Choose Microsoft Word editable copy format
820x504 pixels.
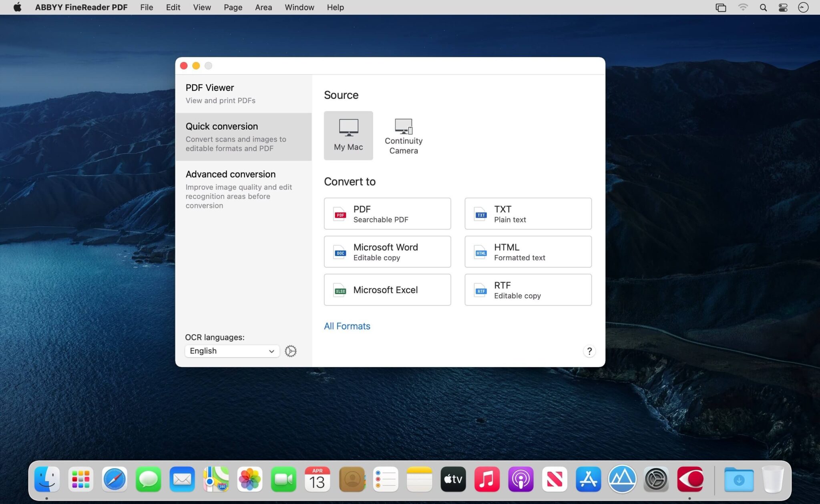(387, 252)
